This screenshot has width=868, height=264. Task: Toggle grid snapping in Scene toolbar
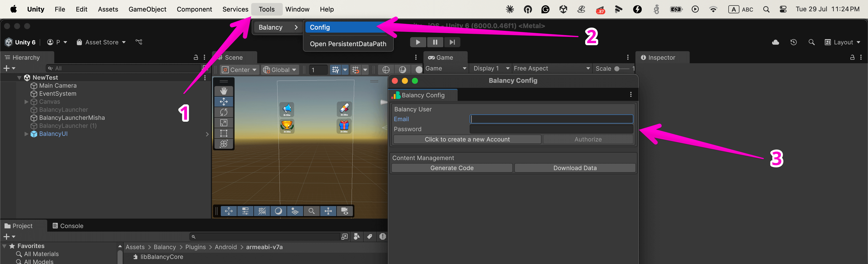click(x=355, y=70)
